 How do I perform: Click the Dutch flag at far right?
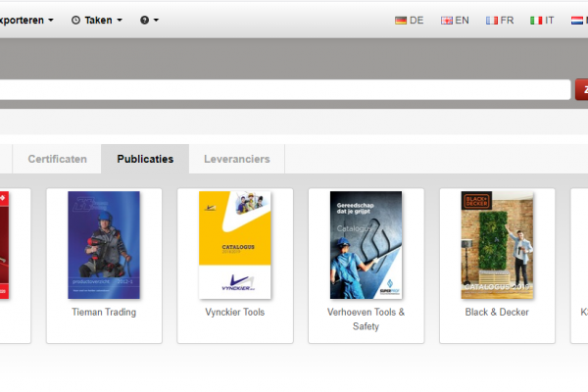(578, 20)
